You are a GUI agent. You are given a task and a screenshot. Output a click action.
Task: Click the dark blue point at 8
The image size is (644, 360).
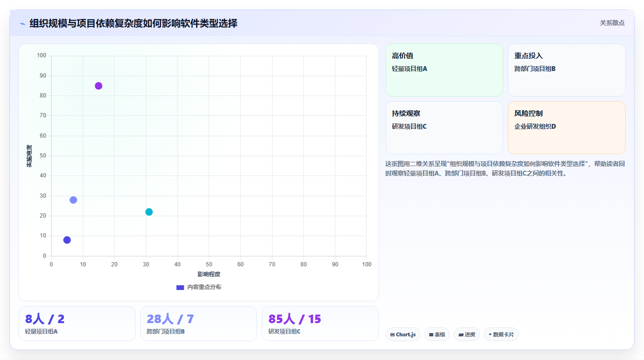coord(67,240)
